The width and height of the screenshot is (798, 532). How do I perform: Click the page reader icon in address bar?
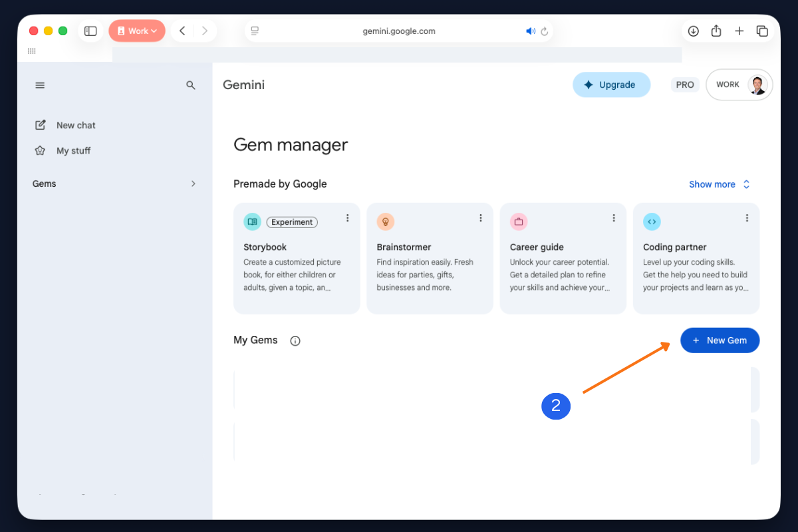[x=254, y=31]
